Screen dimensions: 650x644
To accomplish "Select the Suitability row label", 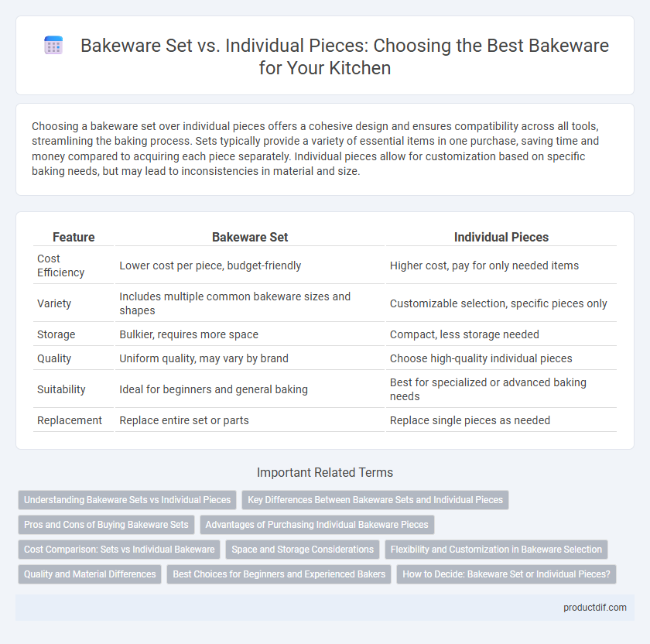I will click(61, 389).
